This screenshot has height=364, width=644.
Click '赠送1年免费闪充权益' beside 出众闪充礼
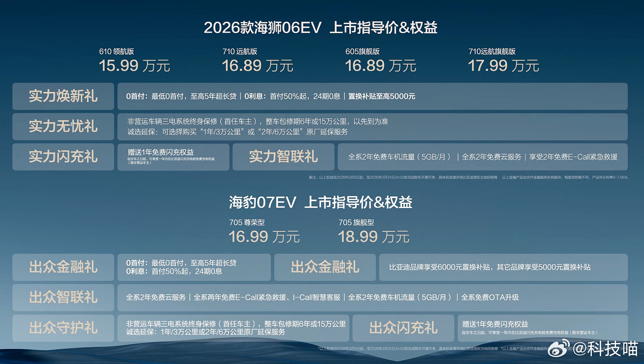495,324
